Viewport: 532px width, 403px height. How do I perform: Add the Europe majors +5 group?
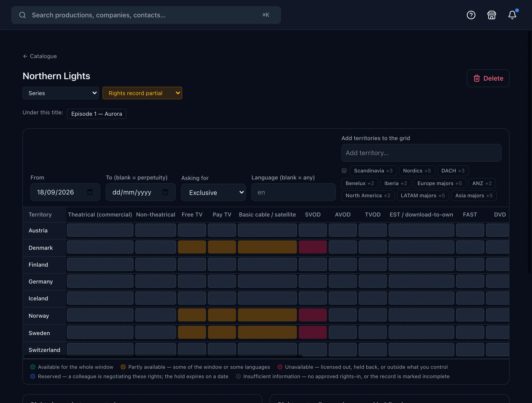440,183
